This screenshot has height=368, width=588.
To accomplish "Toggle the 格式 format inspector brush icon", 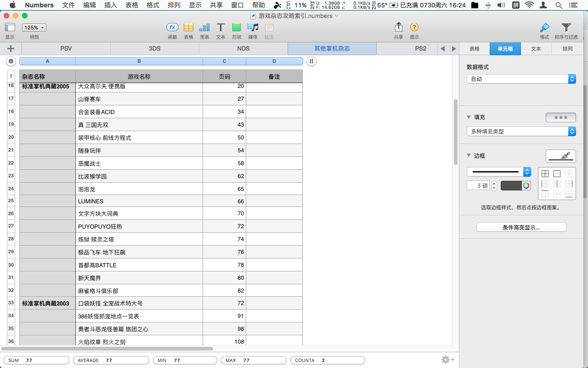I will tap(544, 28).
